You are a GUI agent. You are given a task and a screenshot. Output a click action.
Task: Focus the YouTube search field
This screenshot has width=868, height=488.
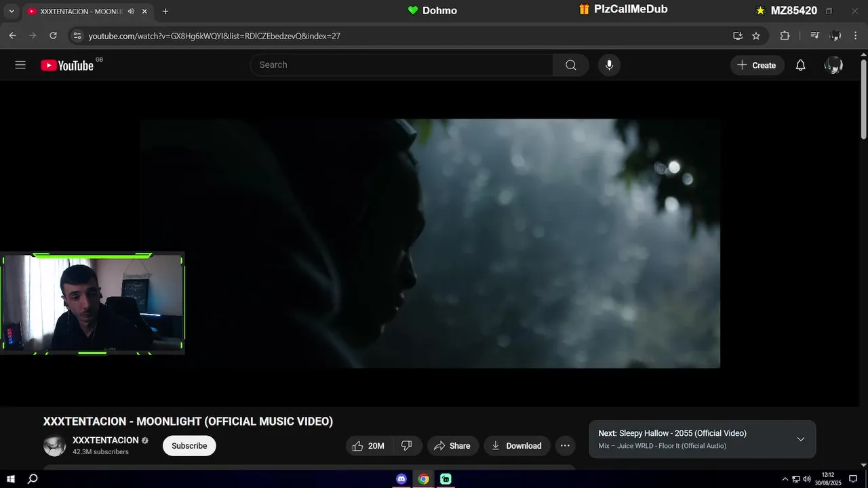coord(401,65)
